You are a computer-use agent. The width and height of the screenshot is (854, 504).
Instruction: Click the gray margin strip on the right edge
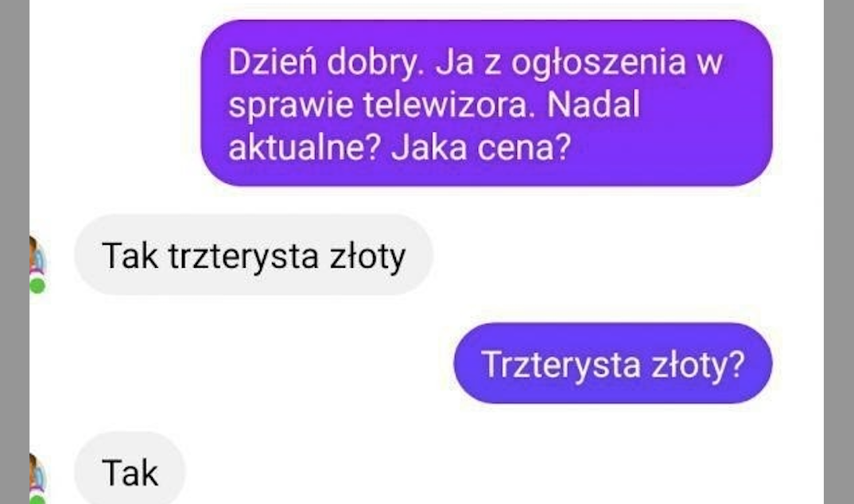pyautogui.click(x=839, y=252)
